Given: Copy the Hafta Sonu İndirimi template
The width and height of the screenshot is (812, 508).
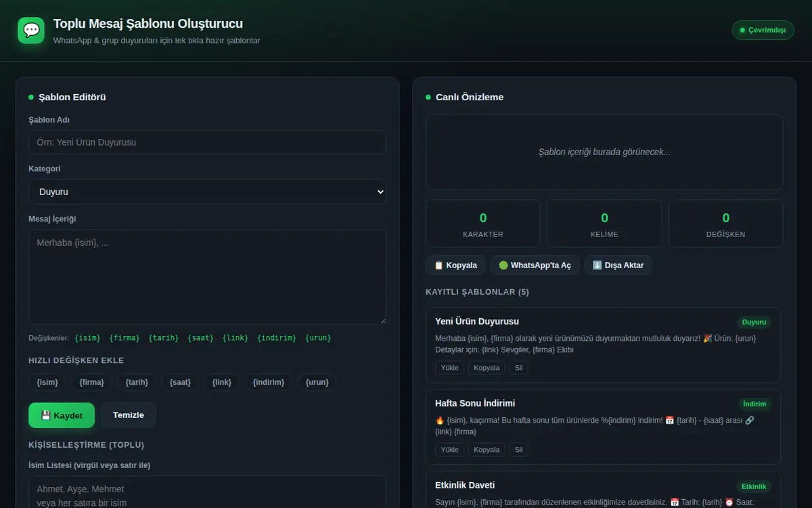Looking at the screenshot, I should coord(487,450).
